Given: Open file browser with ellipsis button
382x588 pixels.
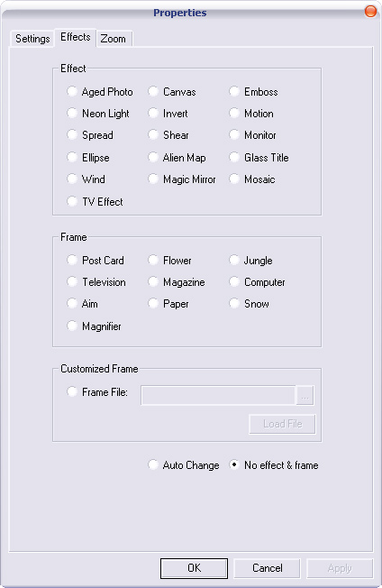Looking at the screenshot, I should coord(305,395).
